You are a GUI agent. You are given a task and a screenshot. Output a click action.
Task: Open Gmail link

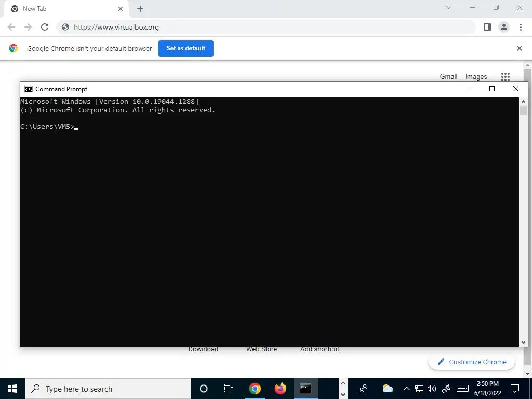[448, 77]
